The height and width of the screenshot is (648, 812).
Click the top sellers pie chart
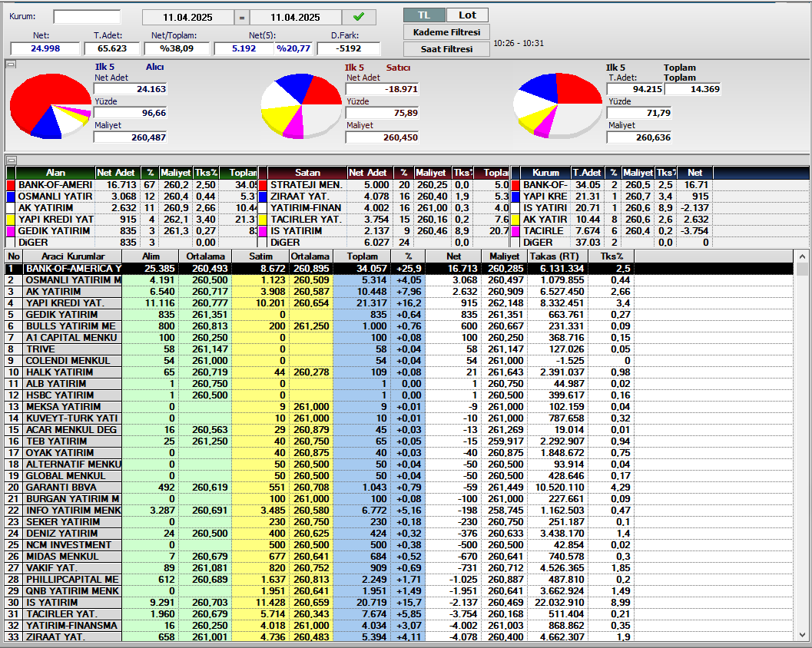pyautogui.click(x=301, y=106)
